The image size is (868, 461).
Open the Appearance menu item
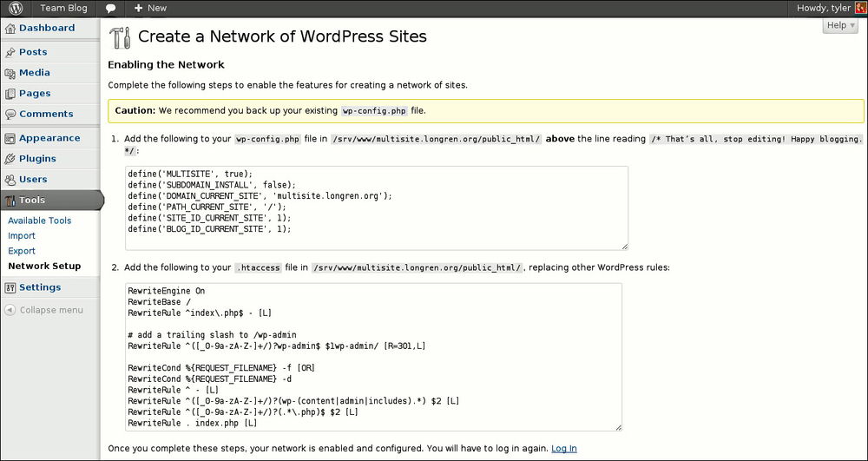tap(51, 138)
